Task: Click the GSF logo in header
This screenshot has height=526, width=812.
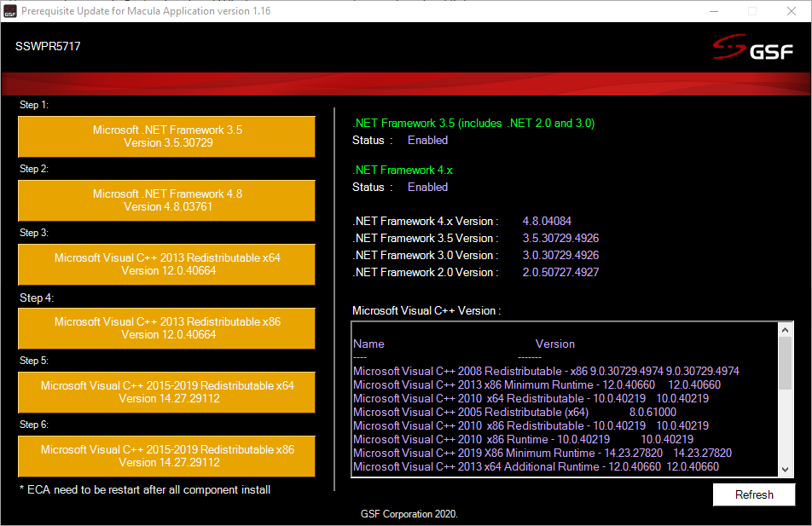Action: click(x=752, y=47)
